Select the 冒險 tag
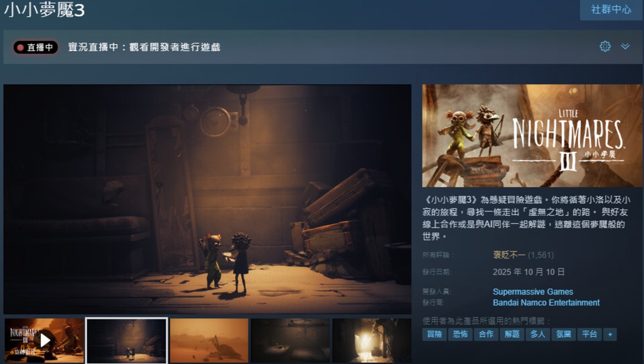644x364 pixels. (x=434, y=334)
